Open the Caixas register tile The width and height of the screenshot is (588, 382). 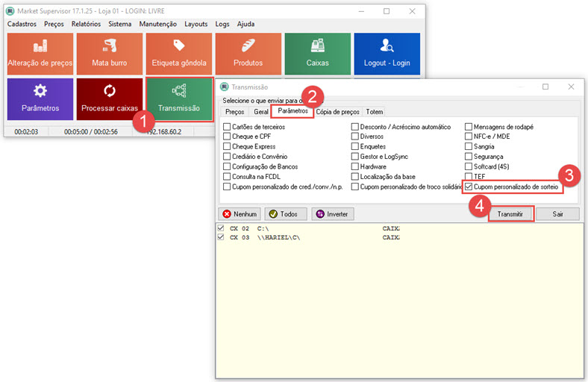pos(318,54)
